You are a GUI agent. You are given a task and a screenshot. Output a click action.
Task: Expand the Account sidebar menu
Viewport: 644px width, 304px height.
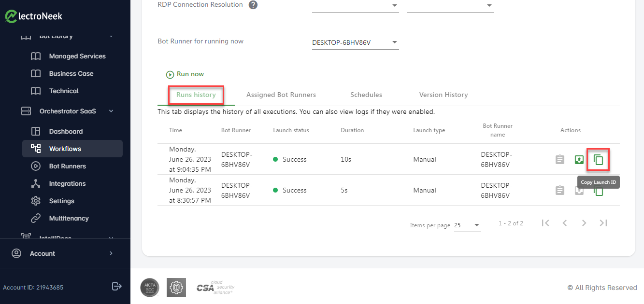click(x=65, y=253)
